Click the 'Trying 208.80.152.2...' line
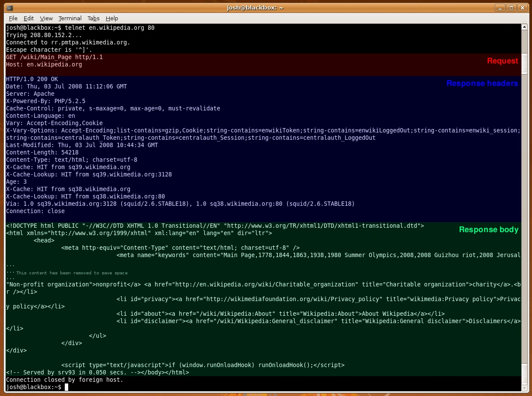This screenshot has height=396, width=532. (x=44, y=35)
